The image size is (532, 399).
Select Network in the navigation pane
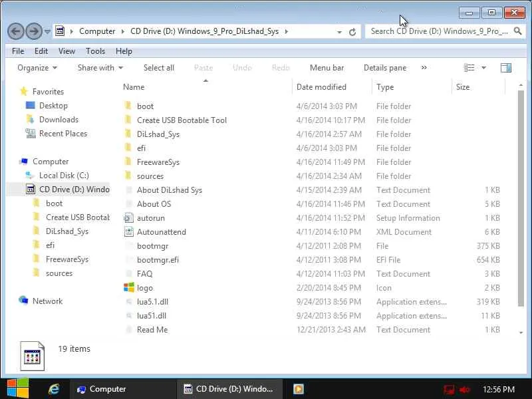pyautogui.click(x=41, y=301)
